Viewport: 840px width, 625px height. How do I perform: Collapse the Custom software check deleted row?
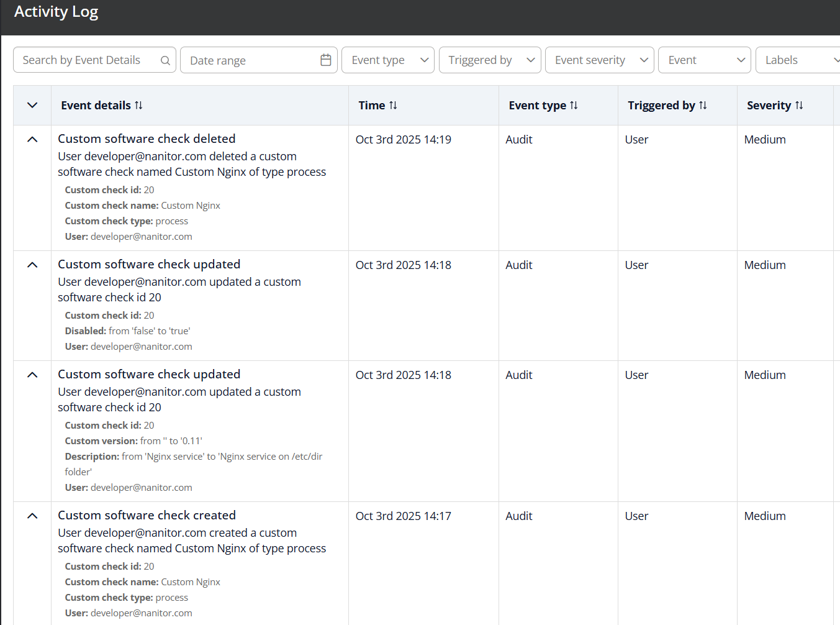(x=32, y=140)
